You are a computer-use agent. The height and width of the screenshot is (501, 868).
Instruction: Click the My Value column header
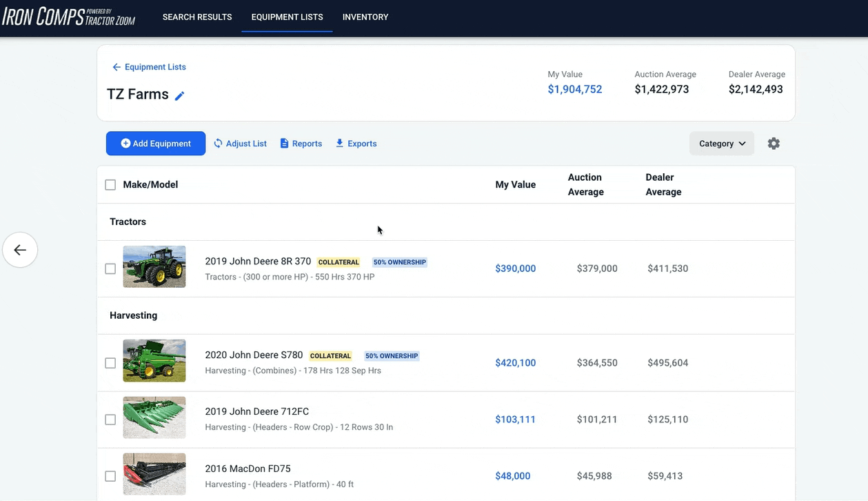[516, 185]
